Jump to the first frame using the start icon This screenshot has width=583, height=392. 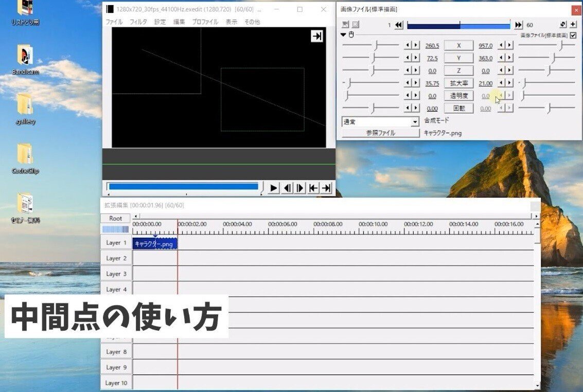point(313,188)
